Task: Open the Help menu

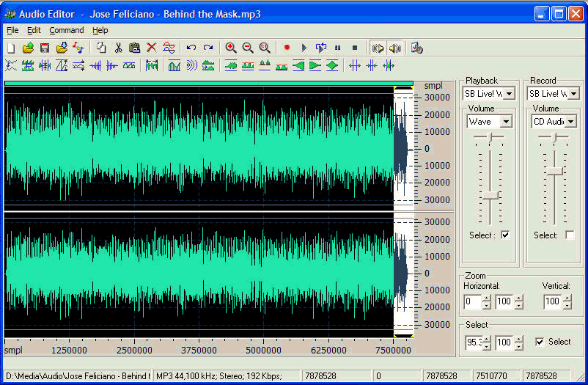Action: click(x=100, y=30)
